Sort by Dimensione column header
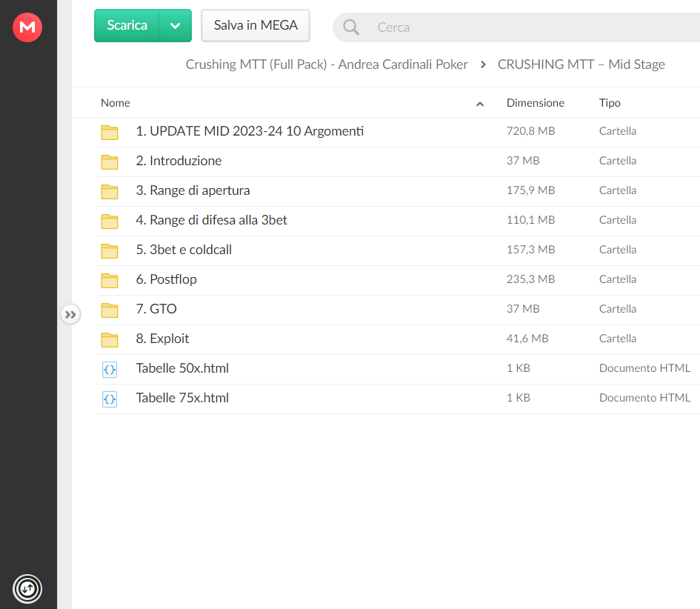Viewport: 700px width, 609px height. (536, 103)
